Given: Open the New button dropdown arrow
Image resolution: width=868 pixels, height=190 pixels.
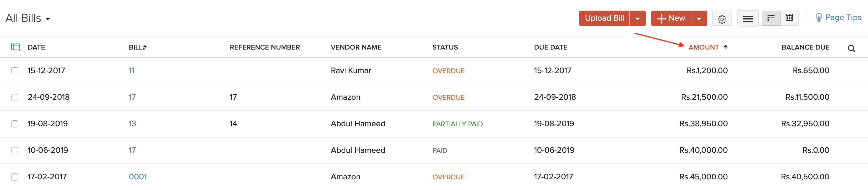Looking at the screenshot, I should pyautogui.click(x=699, y=19).
